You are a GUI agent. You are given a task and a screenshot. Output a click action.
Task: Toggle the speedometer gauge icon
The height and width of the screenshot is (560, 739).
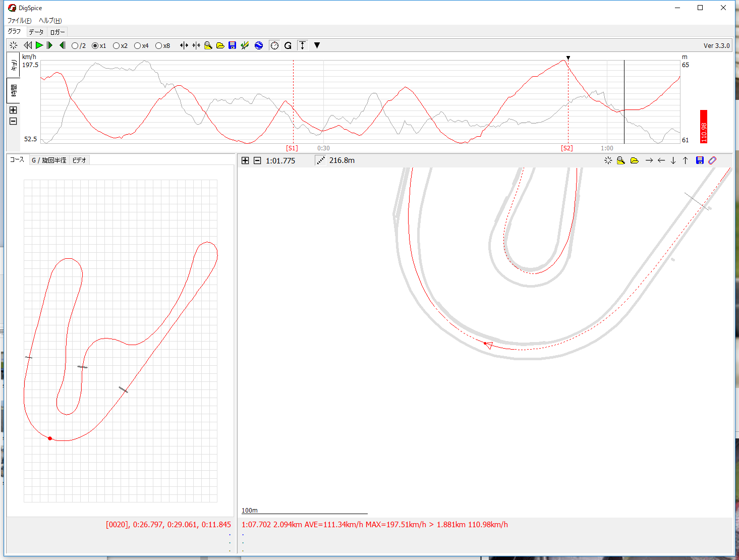click(x=274, y=45)
